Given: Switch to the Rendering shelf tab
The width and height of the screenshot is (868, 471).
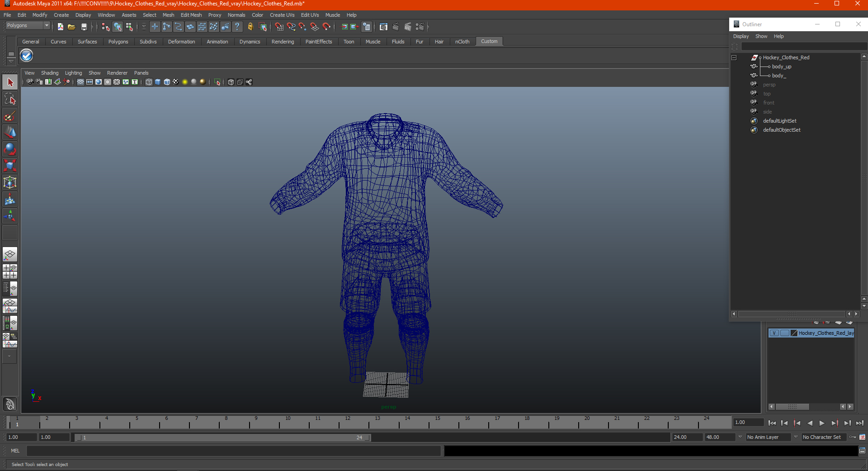Looking at the screenshot, I should [283, 42].
